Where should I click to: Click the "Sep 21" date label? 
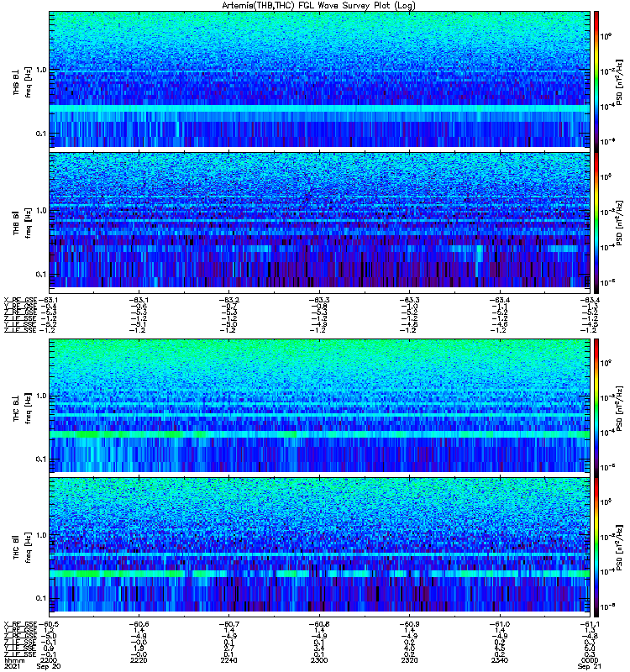point(590,666)
